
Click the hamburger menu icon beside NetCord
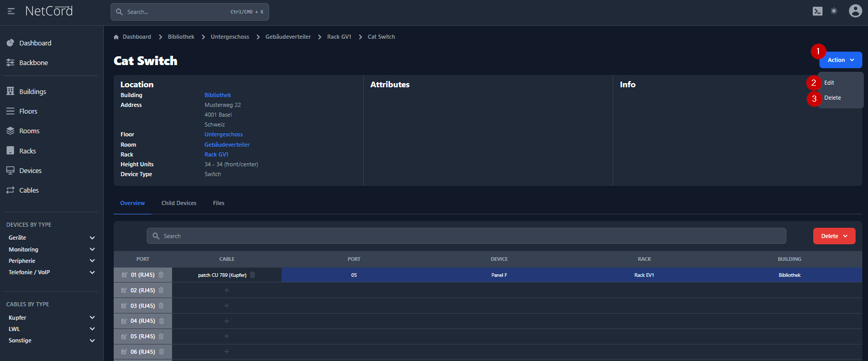click(x=11, y=11)
